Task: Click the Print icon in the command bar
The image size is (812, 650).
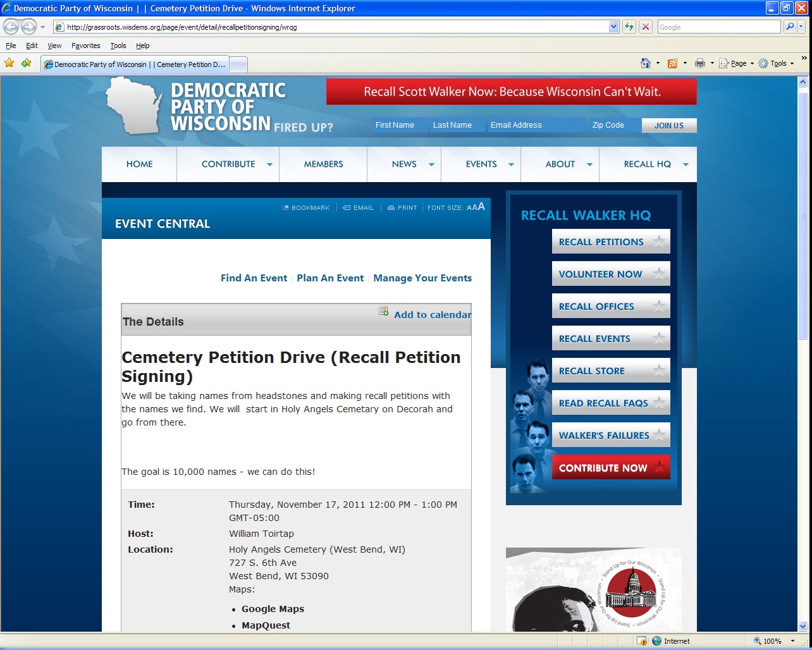Action: (700, 63)
